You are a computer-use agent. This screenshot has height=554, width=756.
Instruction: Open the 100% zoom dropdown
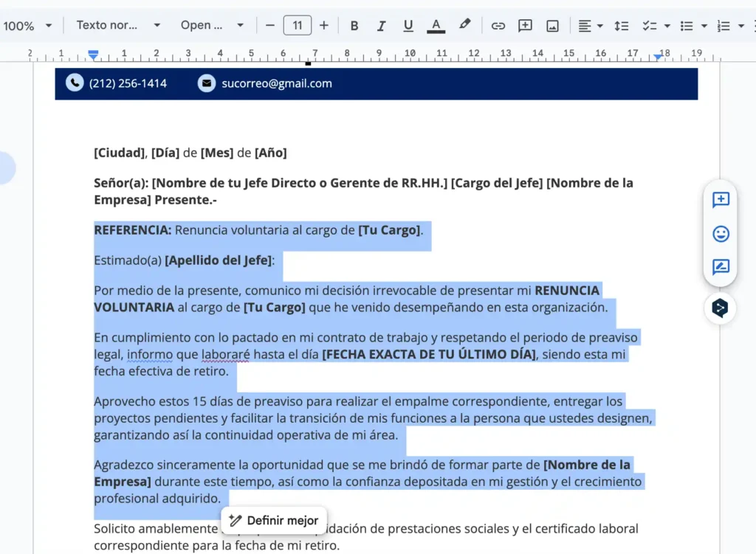click(x=28, y=26)
